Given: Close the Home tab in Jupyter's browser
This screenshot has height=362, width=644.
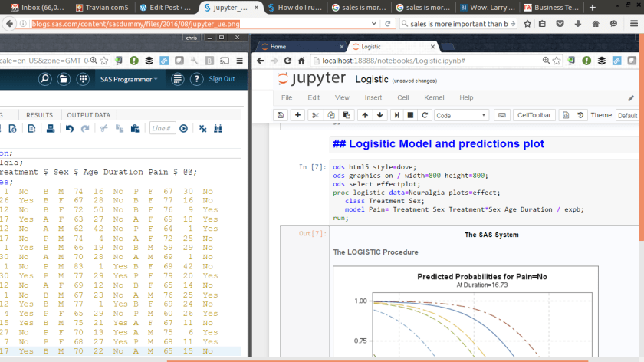Looking at the screenshot, I should pyautogui.click(x=341, y=47).
